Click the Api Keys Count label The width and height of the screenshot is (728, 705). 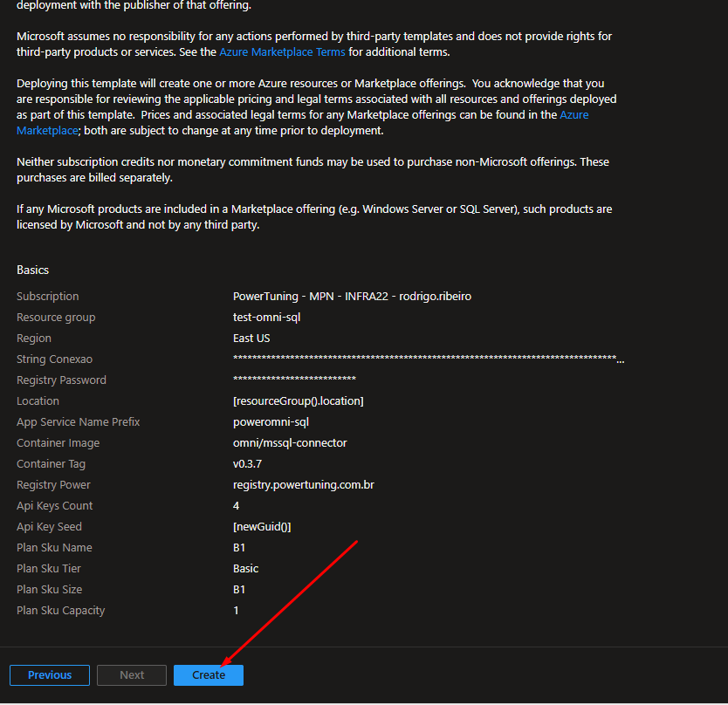click(54, 506)
